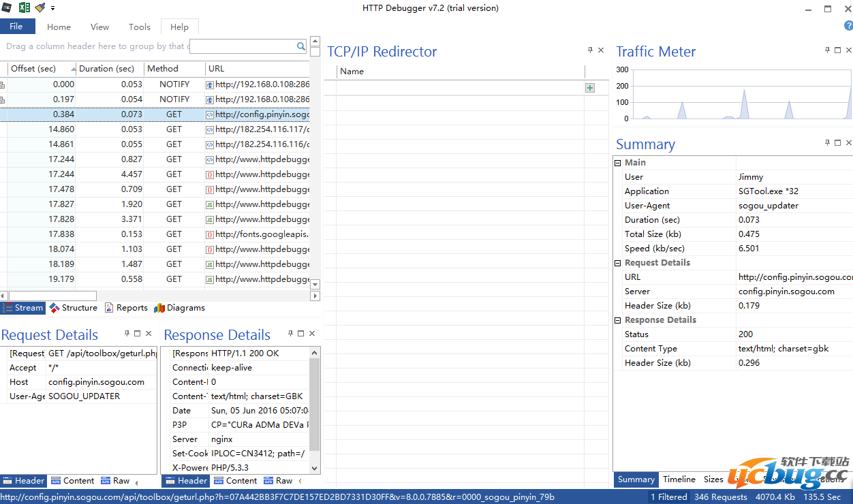
Task: Collapse the Main section in Summary
Action: (x=618, y=163)
